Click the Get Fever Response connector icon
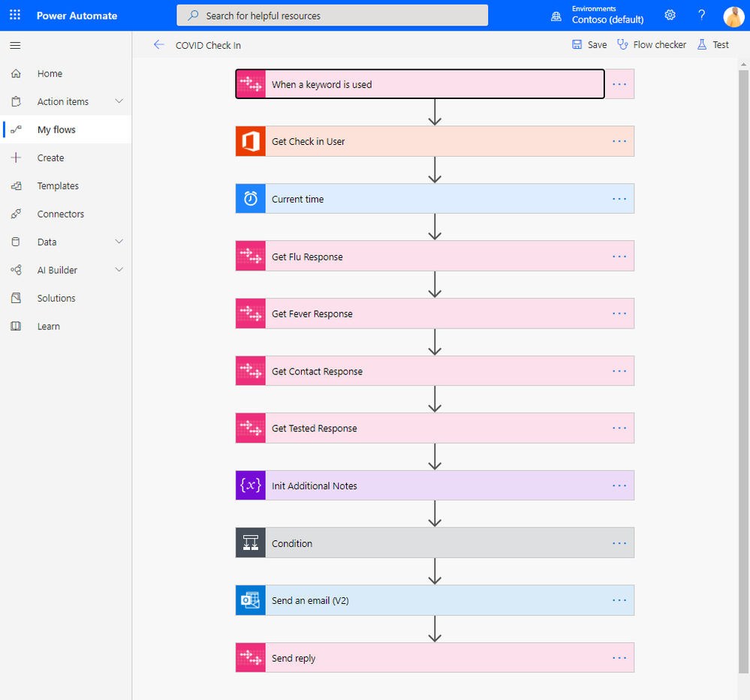 coord(251,314)
